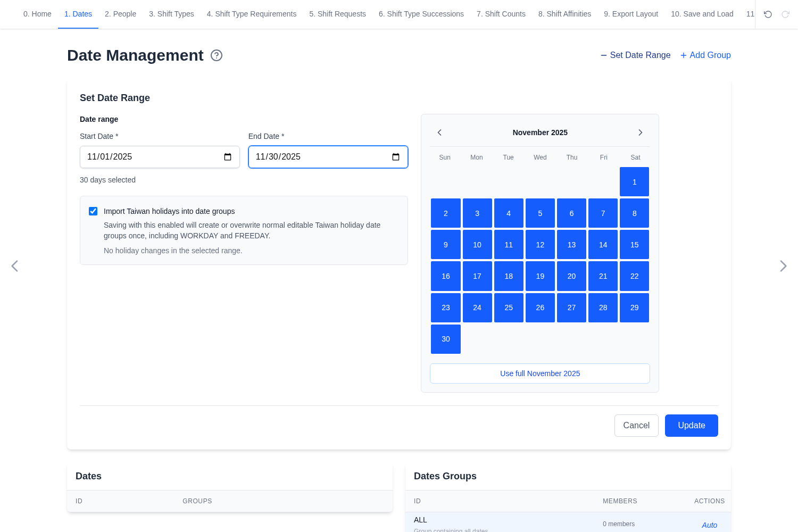
Task: Go to 10. Save and Load tab
Action: click(x=702, y=14)
